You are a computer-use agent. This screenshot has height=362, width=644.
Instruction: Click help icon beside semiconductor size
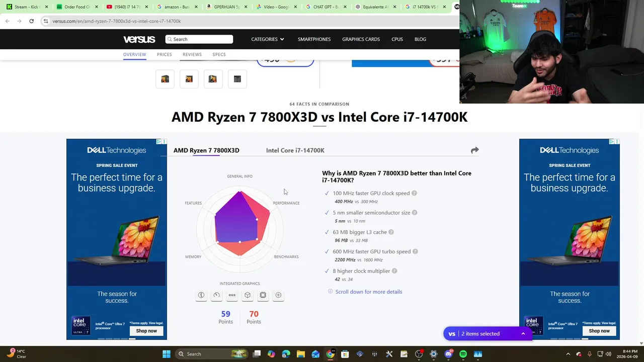(x=415, y=213)
